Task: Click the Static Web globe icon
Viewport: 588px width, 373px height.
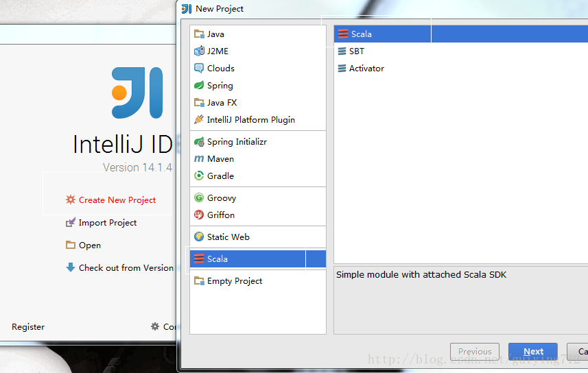Action: [x=199, y=237]
